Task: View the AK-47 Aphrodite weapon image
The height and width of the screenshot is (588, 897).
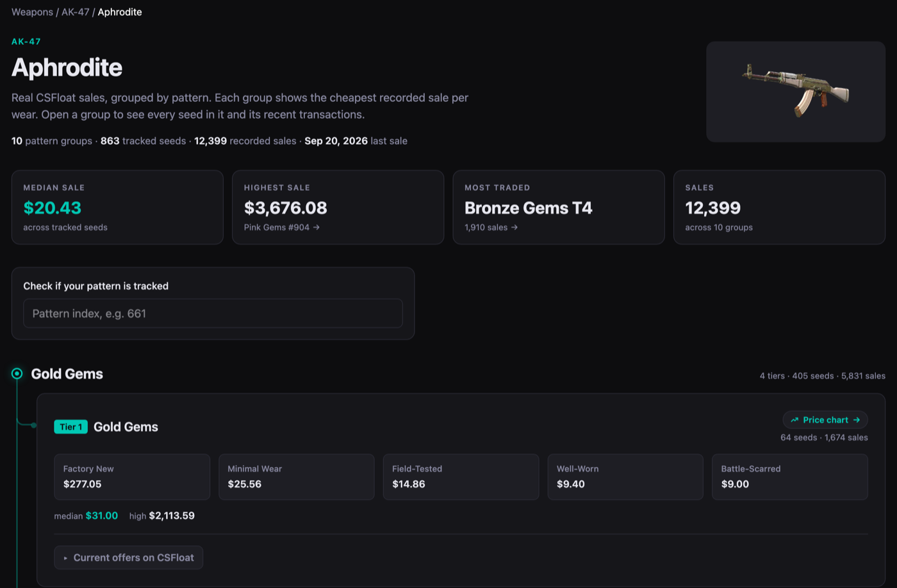Action: (796, 92)
